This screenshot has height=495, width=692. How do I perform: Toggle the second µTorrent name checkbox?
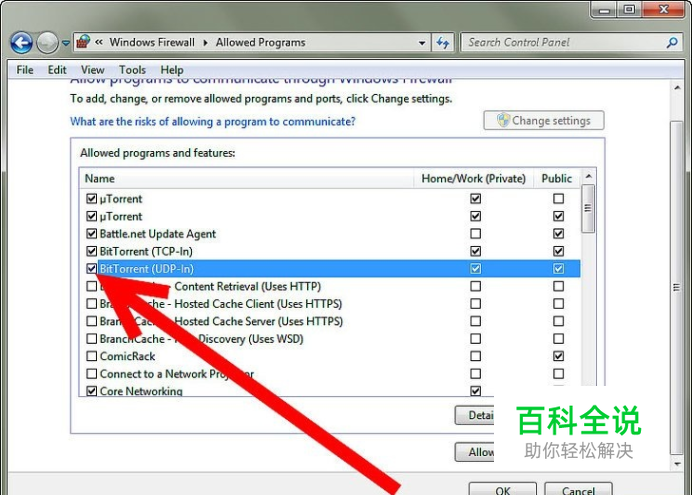pyautogui.click(x=91, y=216)
